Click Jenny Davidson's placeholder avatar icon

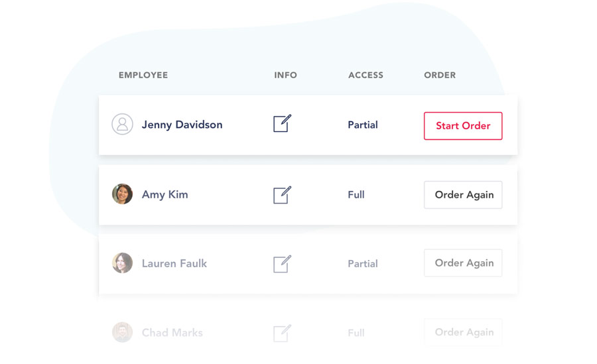pos(122,125)
